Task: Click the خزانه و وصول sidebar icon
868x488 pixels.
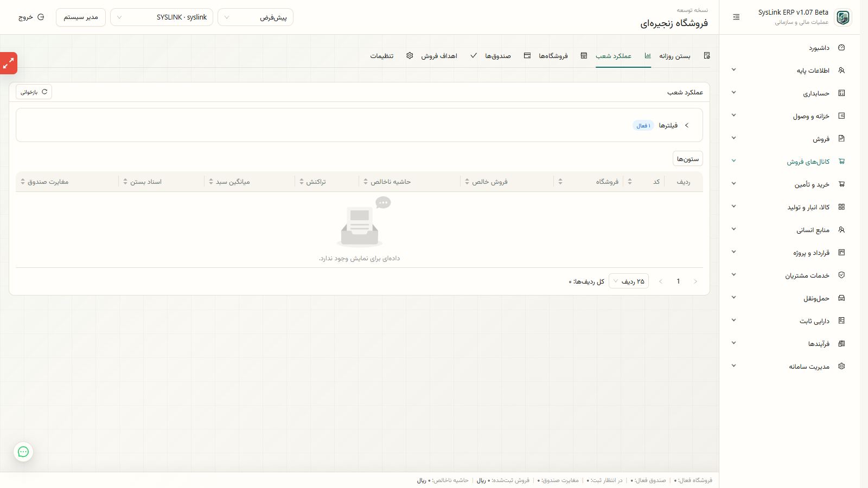Action: click(x=841, y=116)
